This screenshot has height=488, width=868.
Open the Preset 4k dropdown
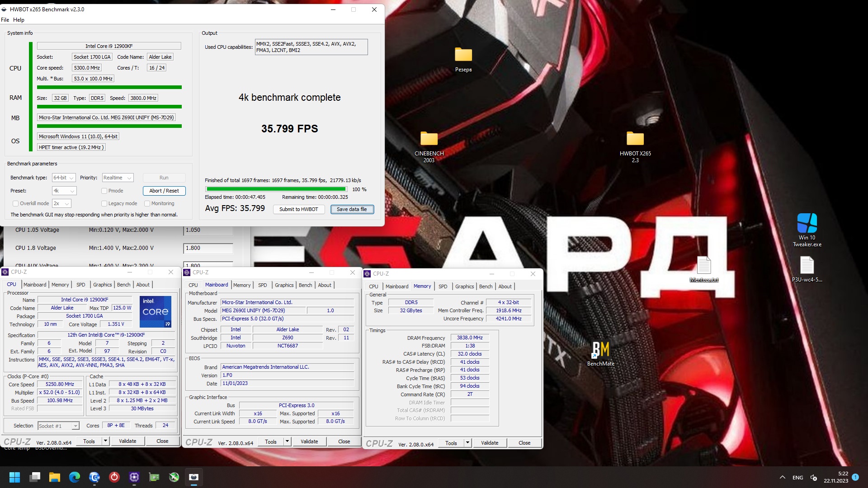tap(64, 191)
